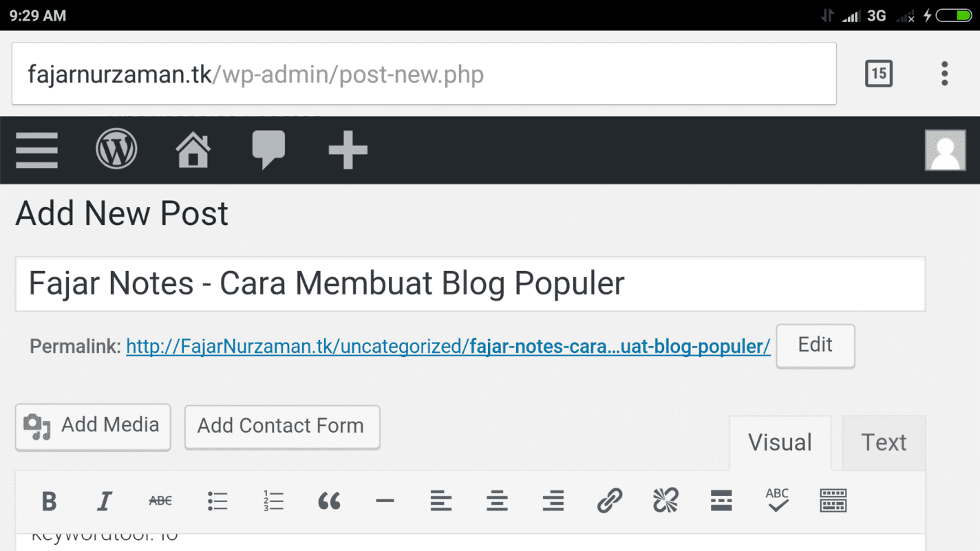Open the user avatar profile menu
This screenshot has width=980, height=551.
click(946, 150)
